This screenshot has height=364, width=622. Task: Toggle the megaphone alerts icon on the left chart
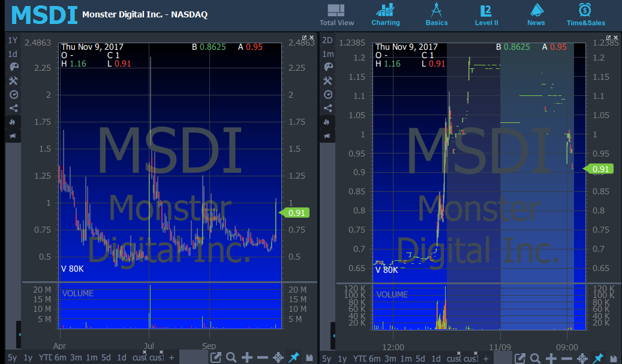pos(13,136)
